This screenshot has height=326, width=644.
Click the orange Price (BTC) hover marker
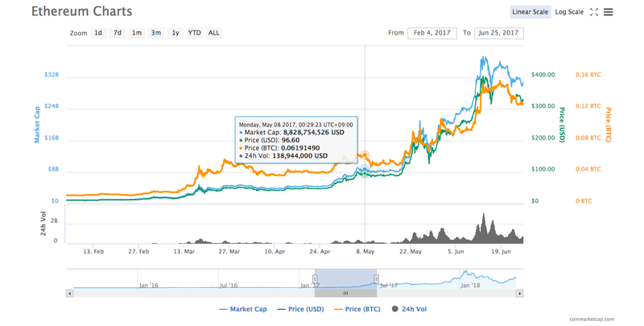[x=365, y=155]
